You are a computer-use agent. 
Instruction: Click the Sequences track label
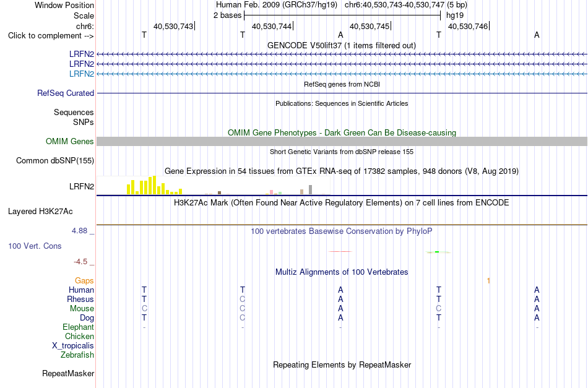(x=74, y=113)
